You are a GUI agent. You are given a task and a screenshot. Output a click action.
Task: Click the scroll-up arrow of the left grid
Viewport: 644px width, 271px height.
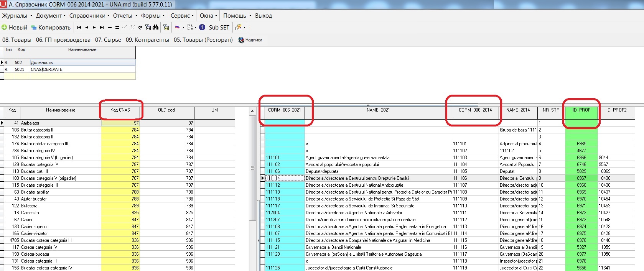[x=252, y=111]
